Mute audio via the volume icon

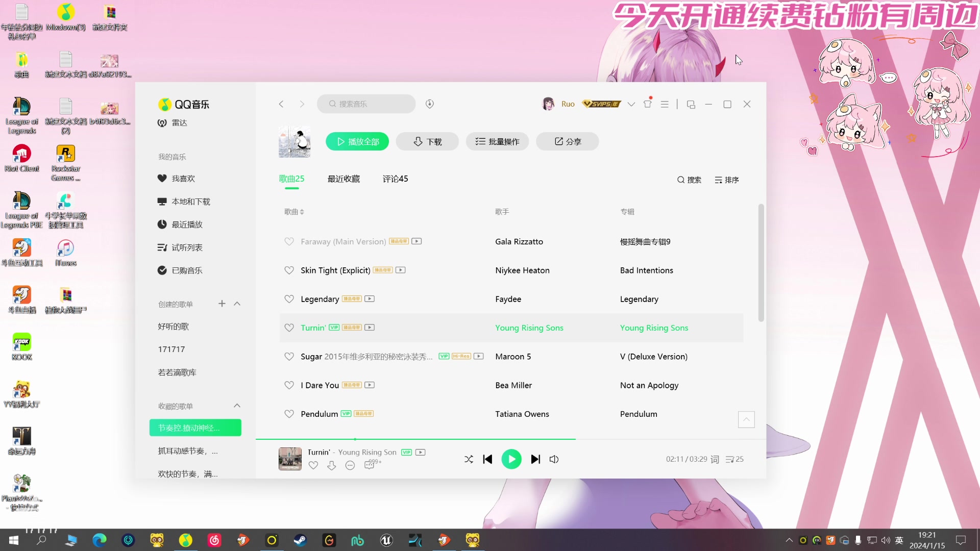(x=554, y=459)
